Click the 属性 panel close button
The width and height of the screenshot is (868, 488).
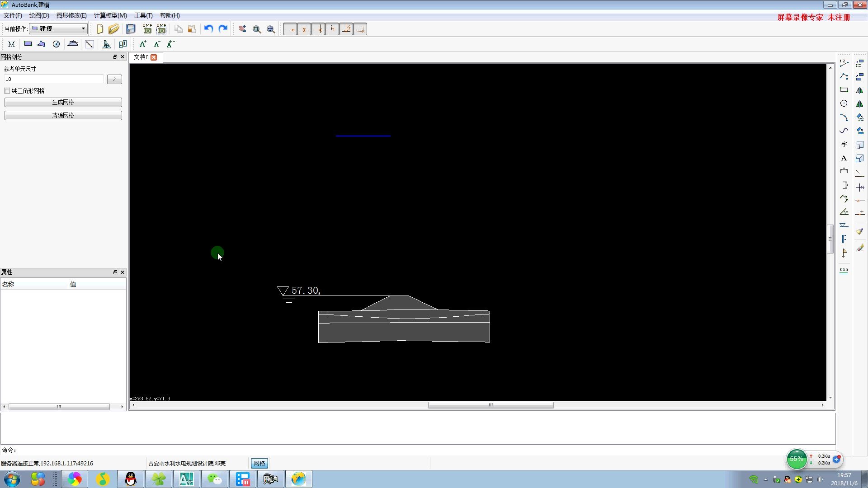click(x=122, y=272)
